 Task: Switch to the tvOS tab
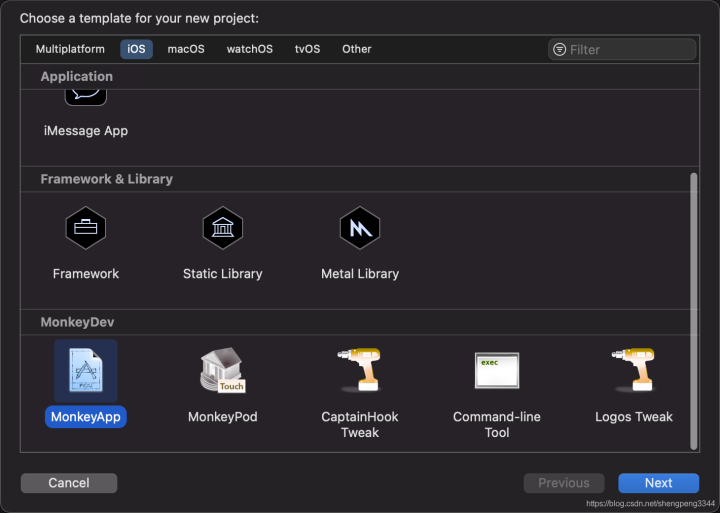click(308, 49)
